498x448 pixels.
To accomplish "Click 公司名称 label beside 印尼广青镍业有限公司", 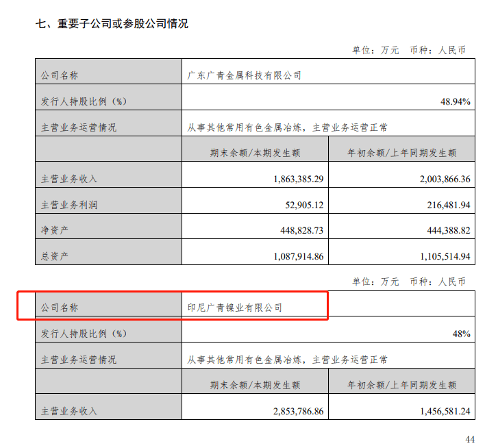I will pos(60,308).
